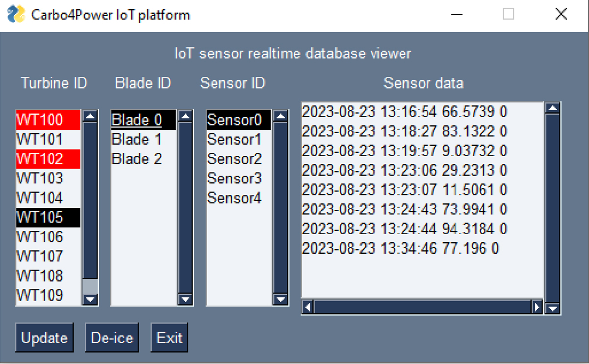Select WT105 in Turbine ID list
Viewport: 589px width, 364px height.
click(49, 217)
